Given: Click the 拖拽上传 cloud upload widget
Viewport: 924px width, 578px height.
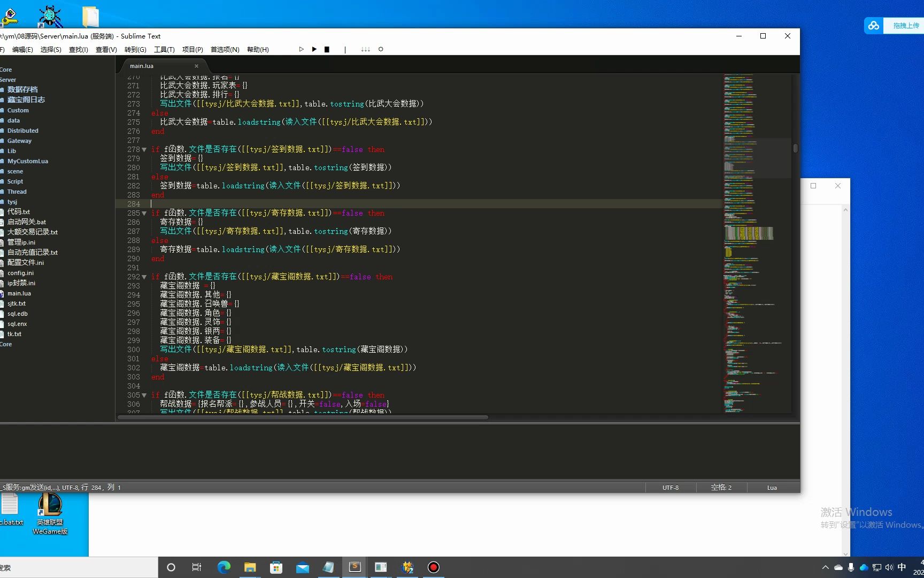Looking at the screenshot, I should (x=894, y=26).
